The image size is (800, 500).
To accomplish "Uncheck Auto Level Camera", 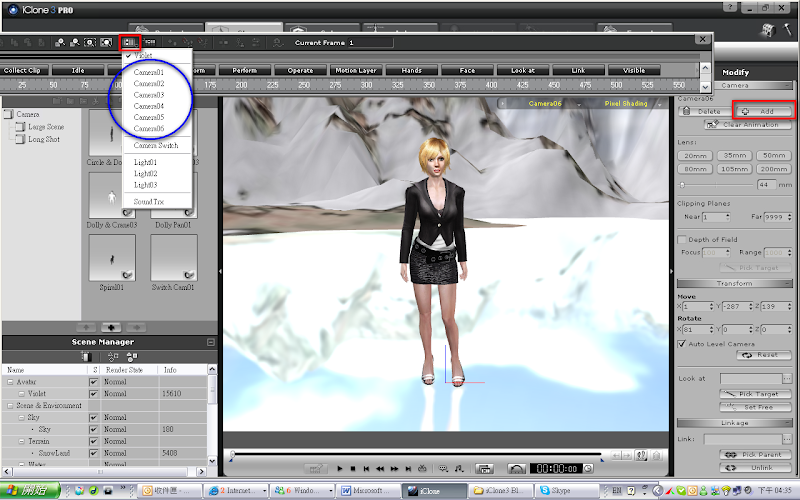I will coord(683,343).
